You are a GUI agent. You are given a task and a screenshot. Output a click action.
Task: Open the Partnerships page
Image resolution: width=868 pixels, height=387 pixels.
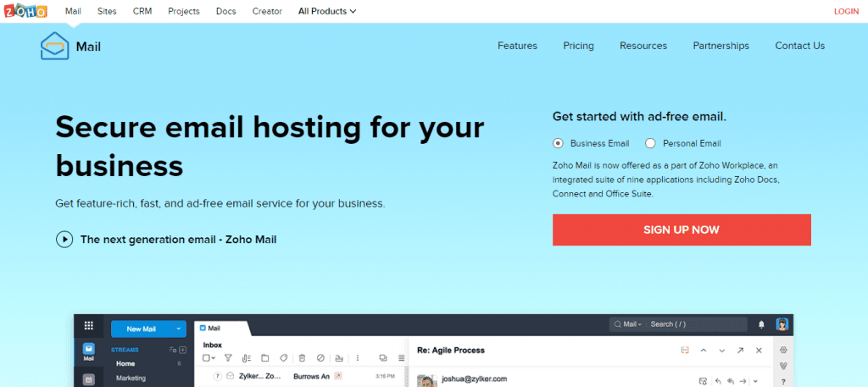point(721,46)
